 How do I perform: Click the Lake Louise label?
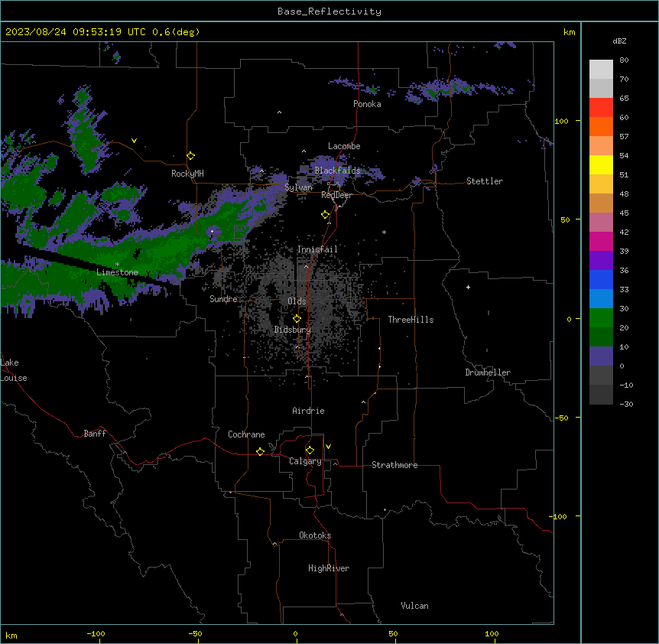tap(14, 370)
